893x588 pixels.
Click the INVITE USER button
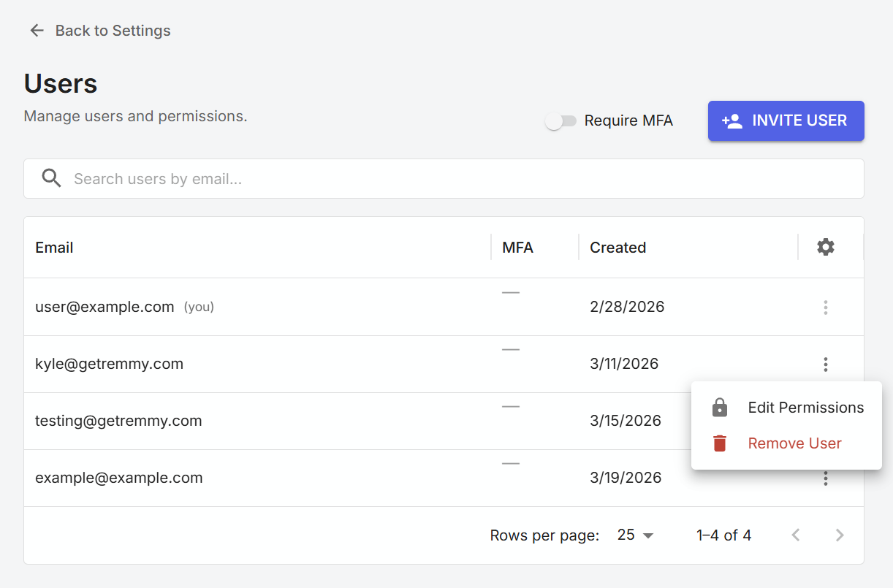[786, 121]
